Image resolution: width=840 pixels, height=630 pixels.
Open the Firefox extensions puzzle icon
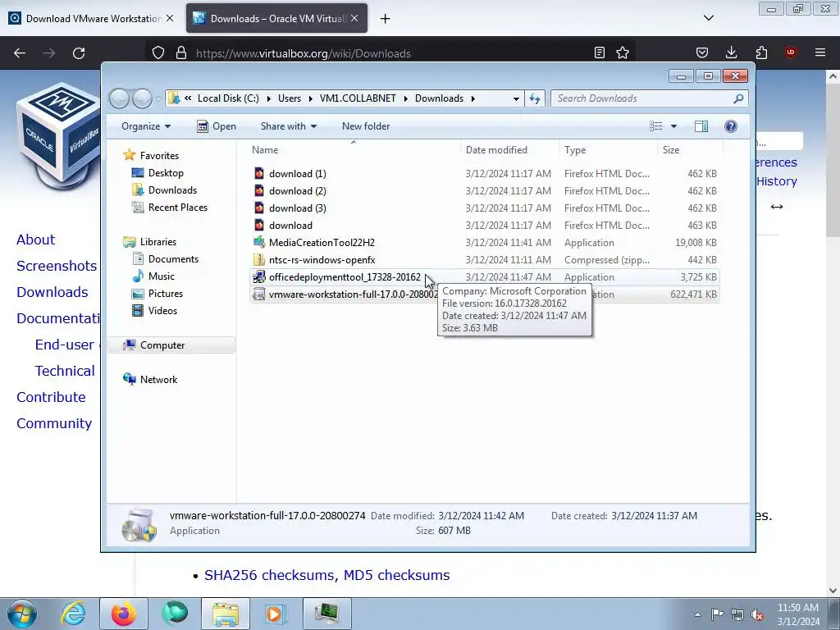(761, 52)
